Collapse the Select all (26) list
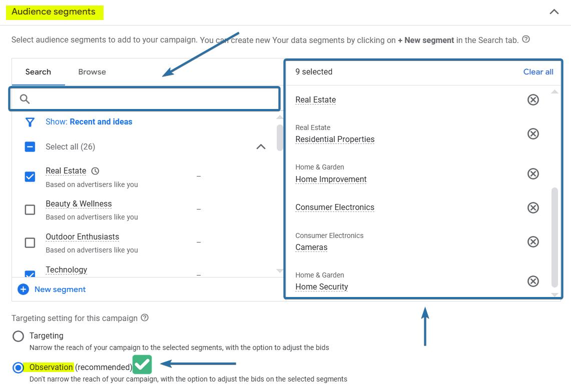 tap(261, 147)
